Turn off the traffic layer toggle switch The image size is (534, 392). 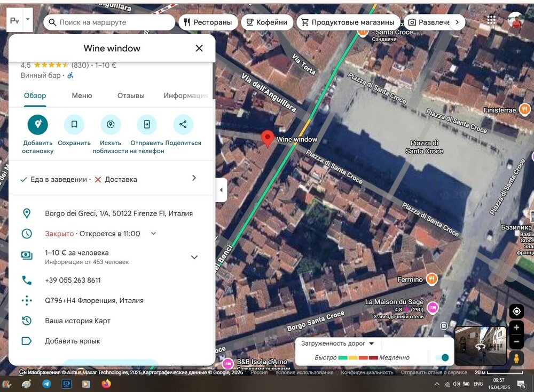[x=442, y=357]
